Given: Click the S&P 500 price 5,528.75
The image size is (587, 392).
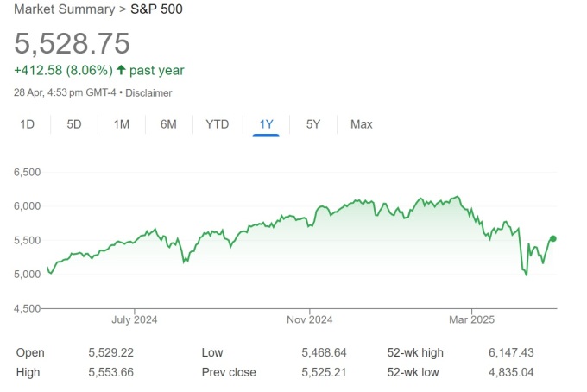Looking at the screenshot, I should coord(72,42).
